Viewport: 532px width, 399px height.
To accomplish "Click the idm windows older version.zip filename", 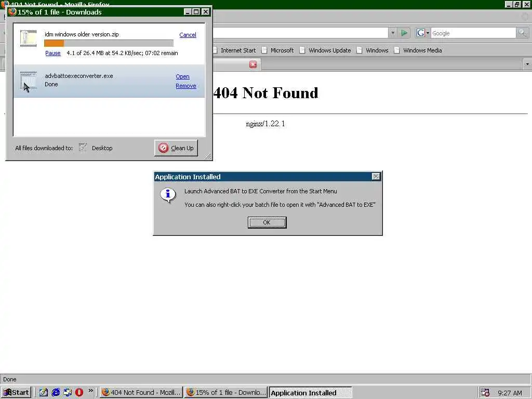I will [x=82, y=34].
